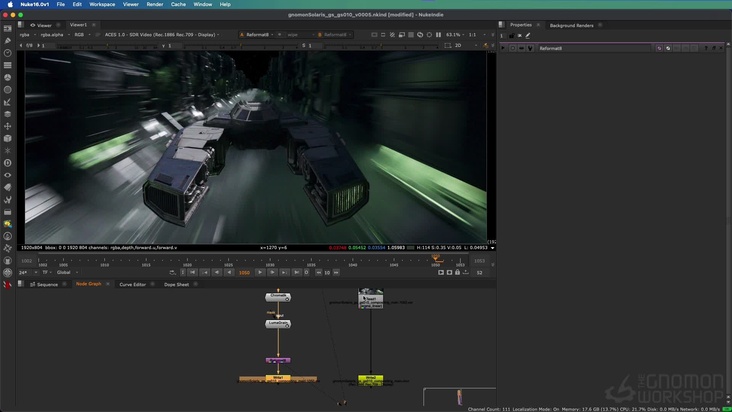Float the Reformat8 properties panel
732x412 pixels.
[x=713, y=48]
